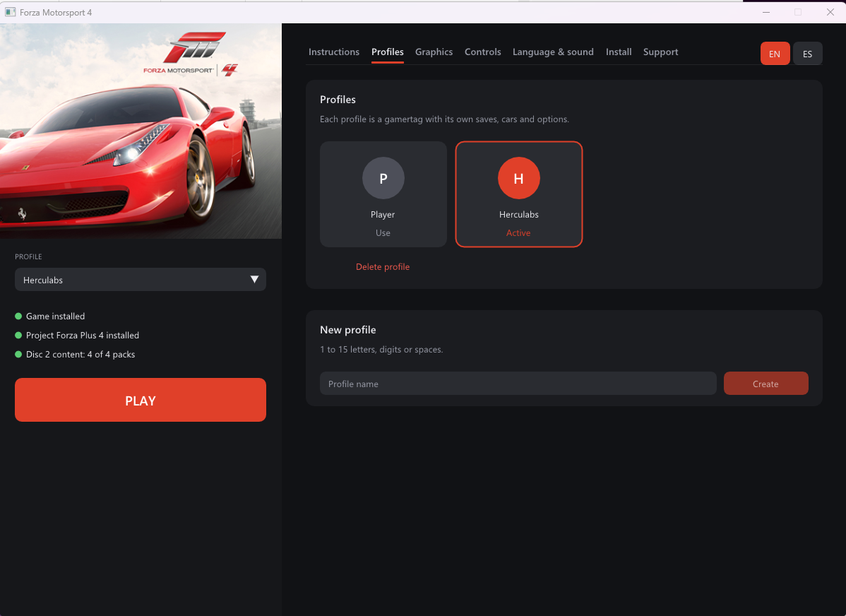
Task: Focus the Profile name input field
Action: pyautogui.click(x=518, y=384)
